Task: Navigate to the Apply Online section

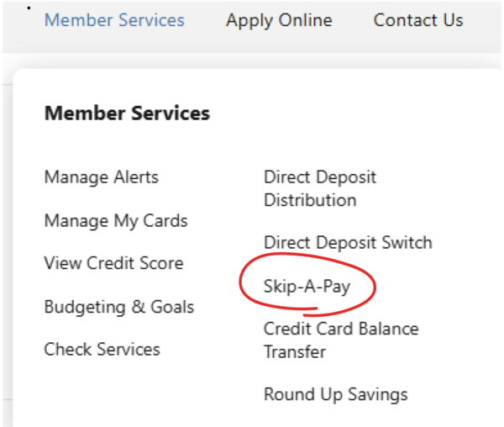Action: pyautogui.click(x=279, y=20)
